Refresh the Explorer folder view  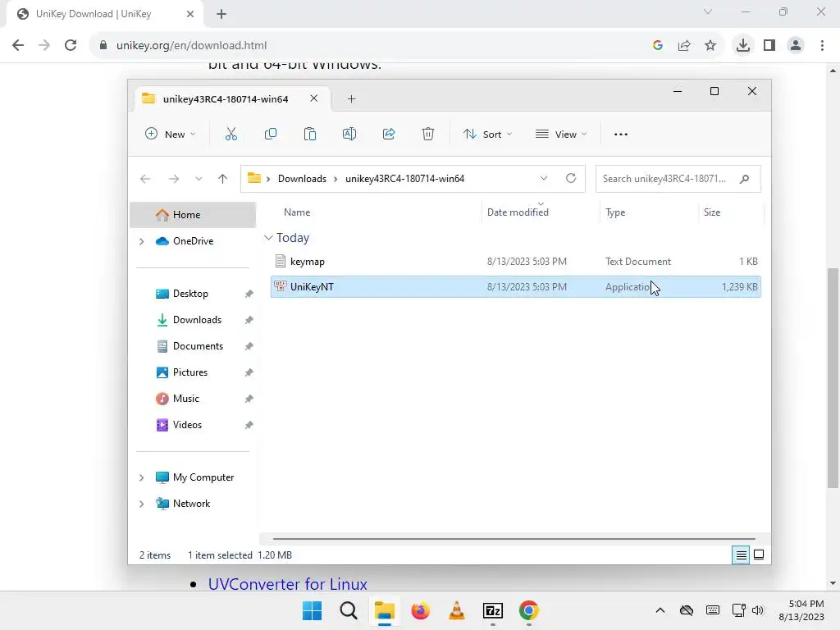point(571,178)
